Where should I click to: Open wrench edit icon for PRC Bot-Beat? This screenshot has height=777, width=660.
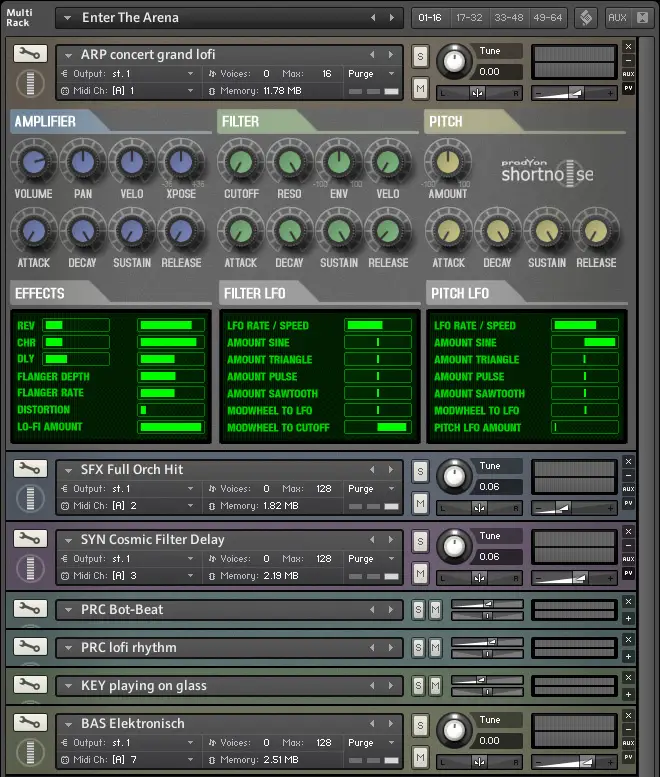click(30, 608)
